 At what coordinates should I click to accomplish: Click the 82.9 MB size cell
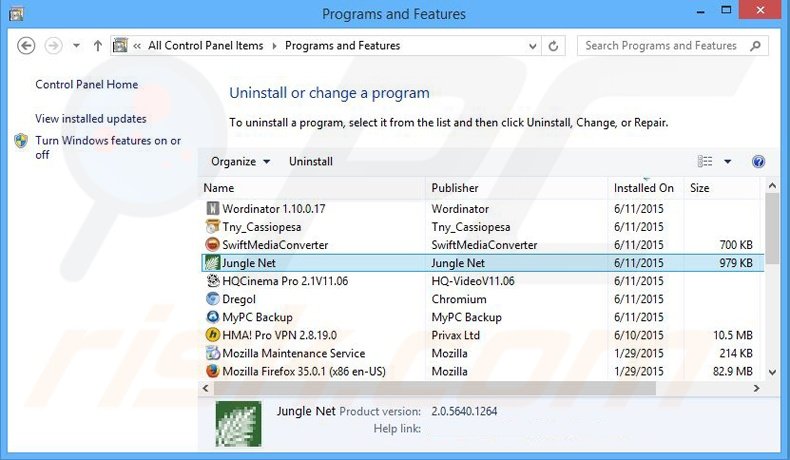733,371
